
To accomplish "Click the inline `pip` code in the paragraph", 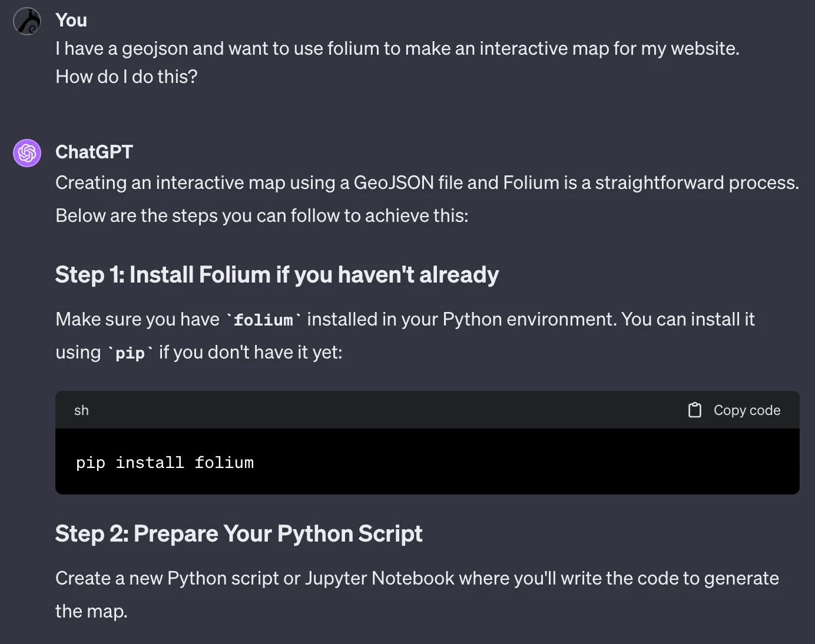I will click(130, 353).
